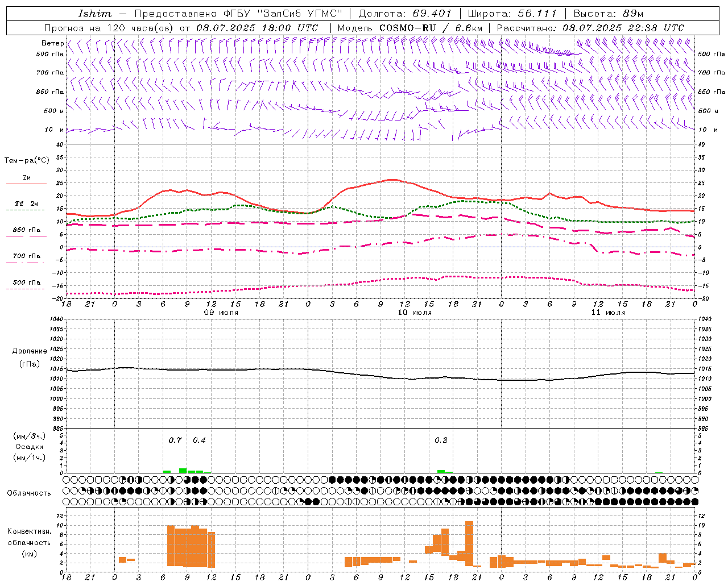The width and height of the screenshot is (728, 582).
Task: Click the 11 июля date label
Action: [x=607, y=313]
